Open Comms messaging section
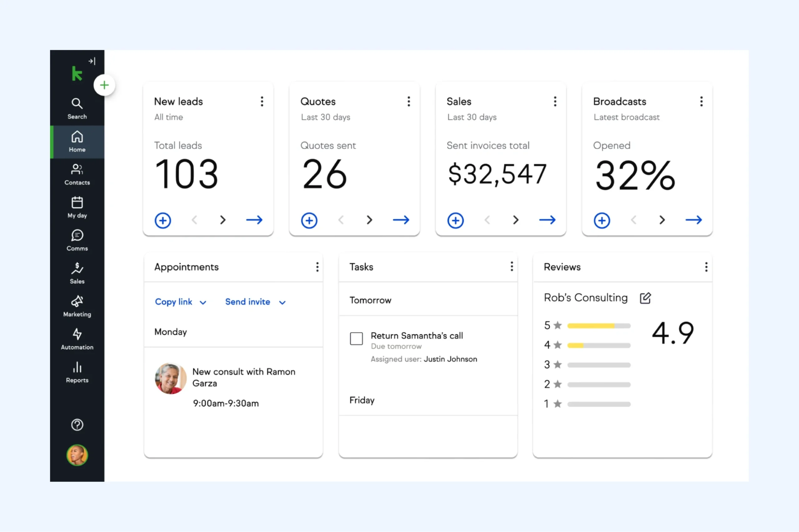The width and height of the screenshot is (799, 532). pyautogui.click(x=77, y=240)
